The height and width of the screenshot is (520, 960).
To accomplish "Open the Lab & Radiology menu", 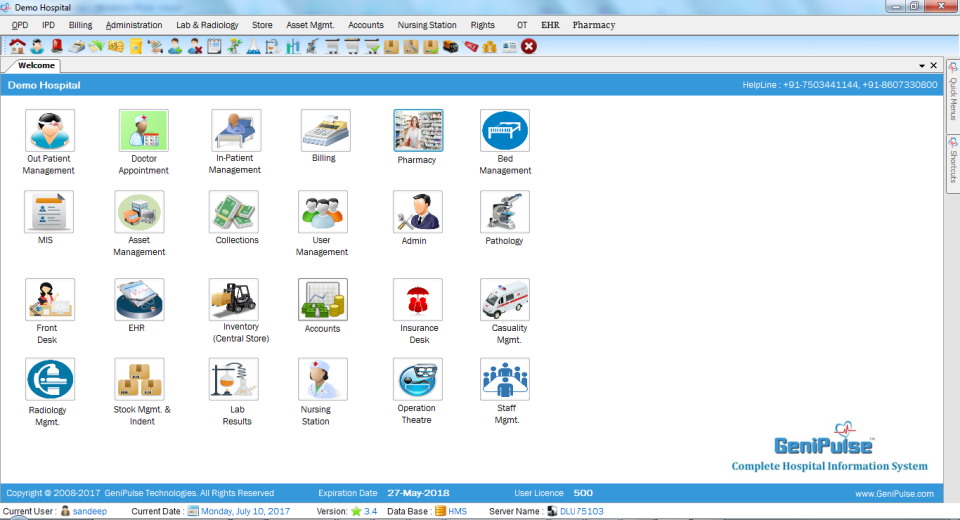I will pos(207,25).
